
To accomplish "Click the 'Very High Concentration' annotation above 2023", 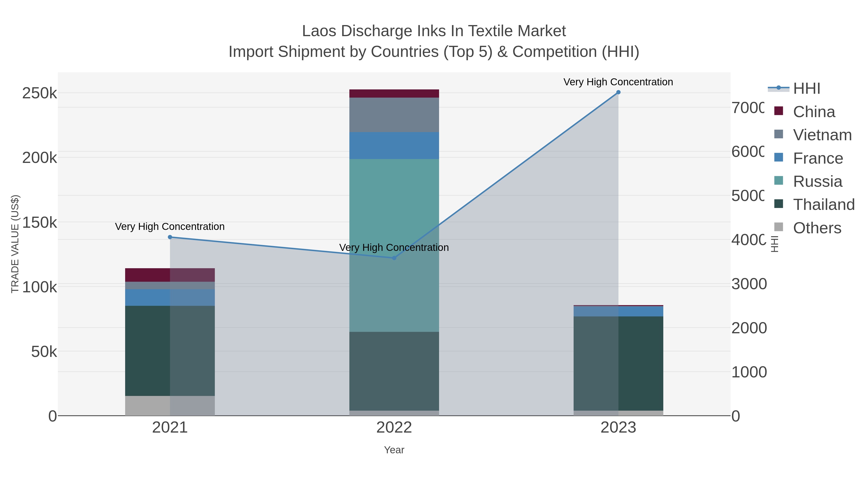I will click(x=618, y=82).
